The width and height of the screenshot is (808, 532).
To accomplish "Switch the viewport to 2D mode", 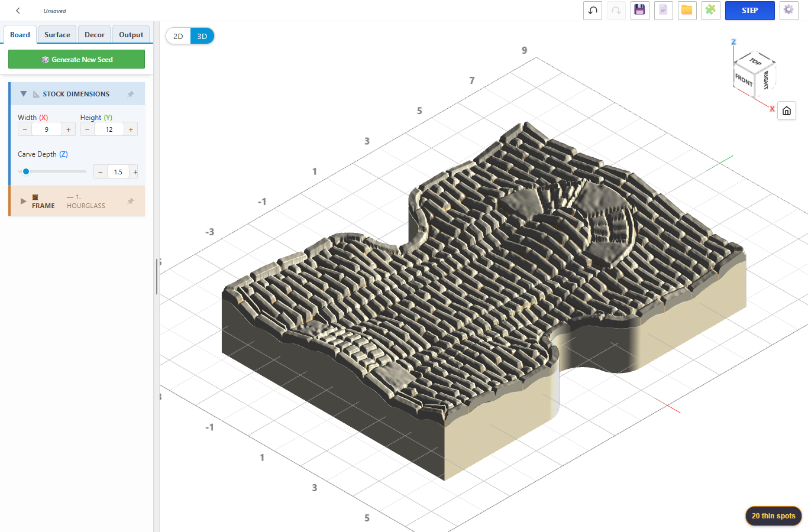I will pos(178,36).
